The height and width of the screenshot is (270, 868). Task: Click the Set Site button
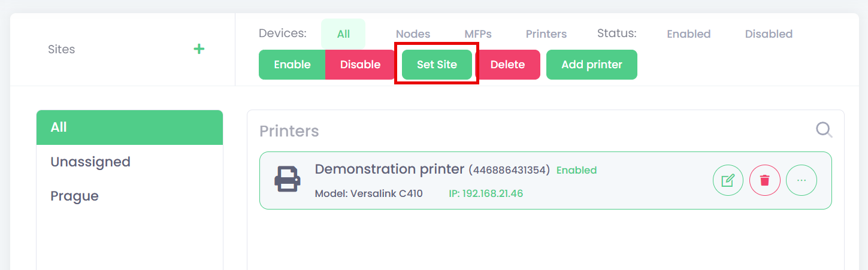437,65
